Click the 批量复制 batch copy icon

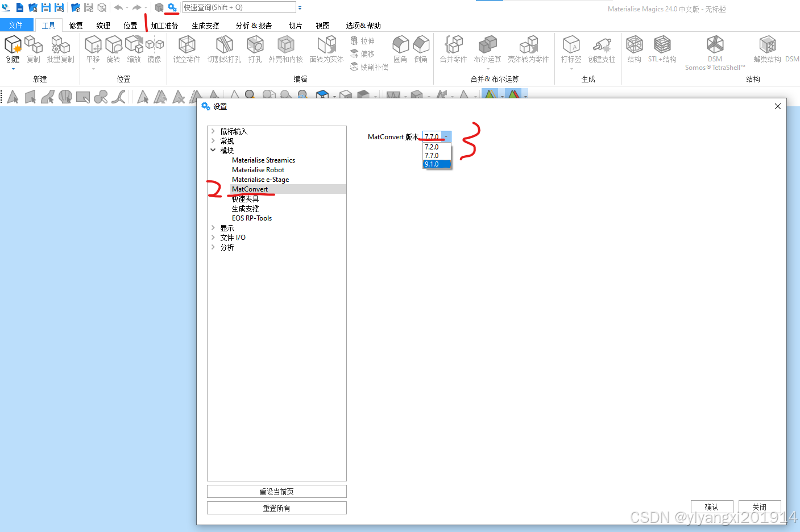[x=60, y=45]
